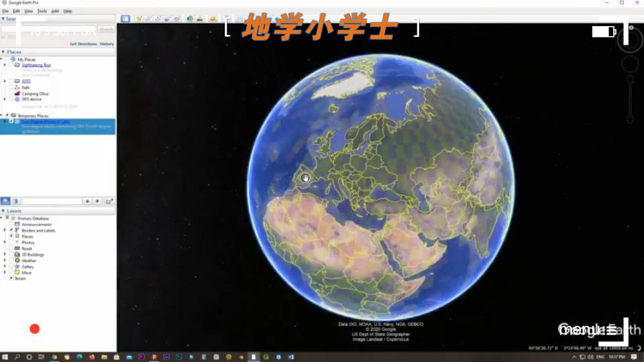This screenshot has height=362, width=644.
Task: Select the Add Polygon toolbar icon
Action: (148, 19)
